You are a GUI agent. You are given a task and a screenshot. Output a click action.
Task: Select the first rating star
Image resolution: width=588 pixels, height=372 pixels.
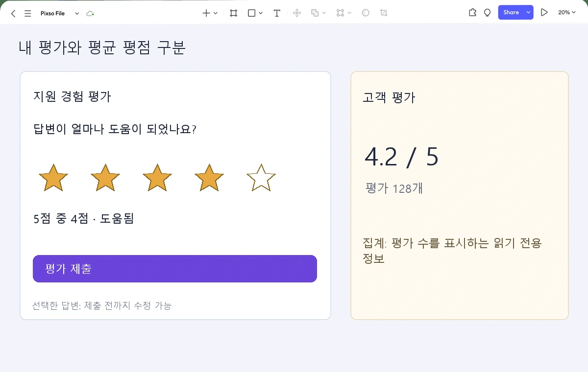pos(53,178)
